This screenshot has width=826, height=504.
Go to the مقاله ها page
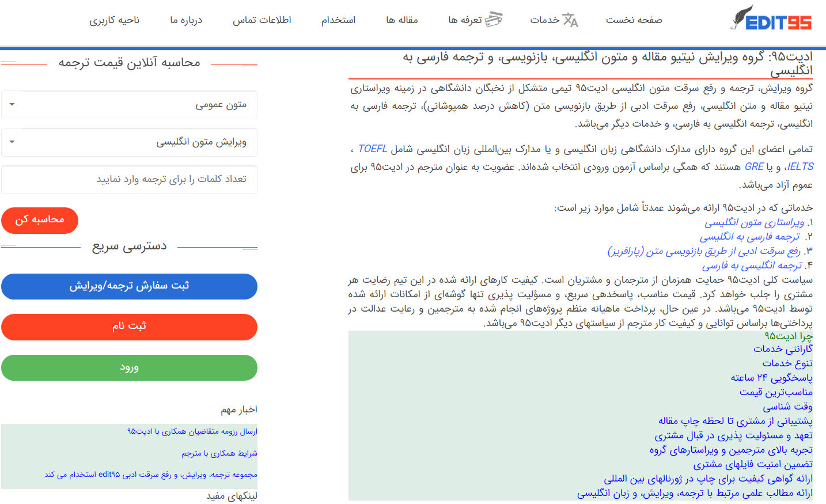pos(402,20)
